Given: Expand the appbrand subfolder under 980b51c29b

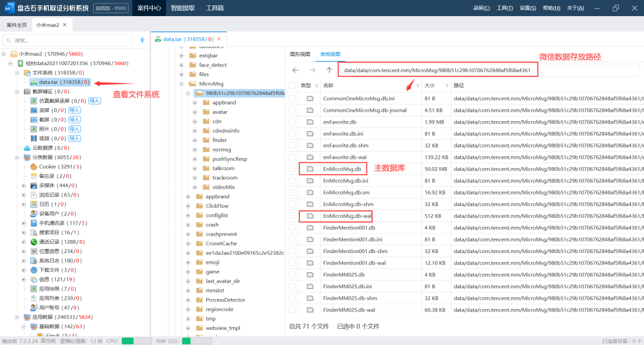Looking at the screenshot, I should pos(194,103).
